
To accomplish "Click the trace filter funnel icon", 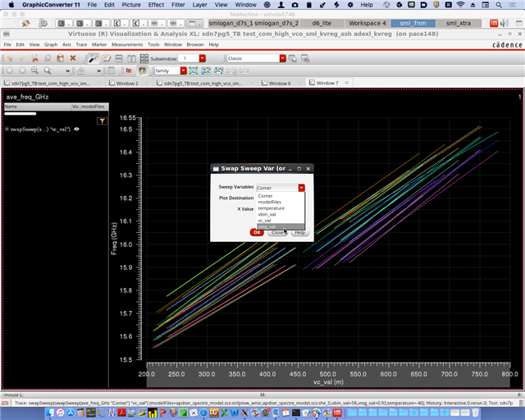I will (x=102, y=121).
